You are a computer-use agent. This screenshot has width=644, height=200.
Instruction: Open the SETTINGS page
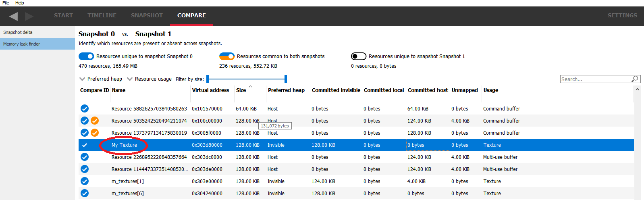(622, 15)
